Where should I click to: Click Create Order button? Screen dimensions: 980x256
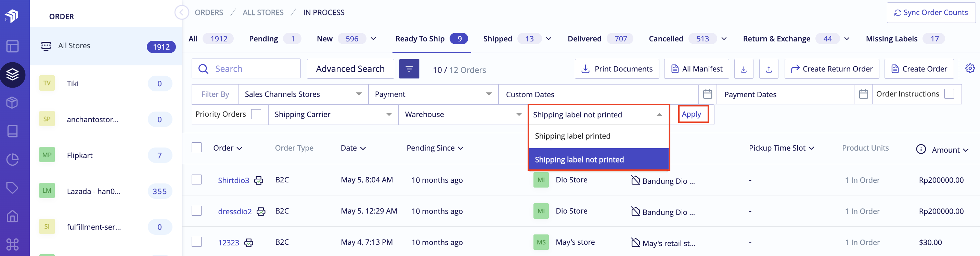tap(919, 69)
